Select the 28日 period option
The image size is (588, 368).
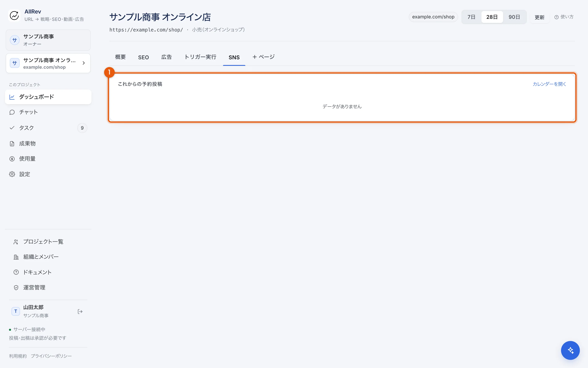[x=492, y=17]
